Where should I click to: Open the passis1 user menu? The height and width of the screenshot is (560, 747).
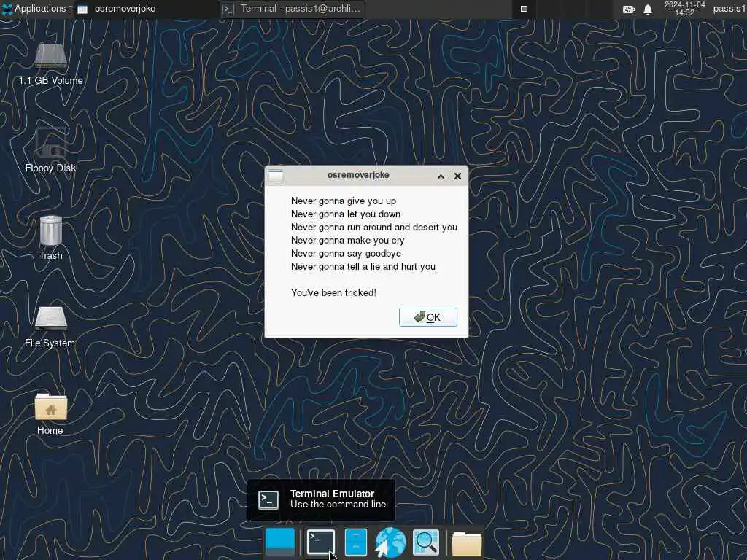(729, 9)
